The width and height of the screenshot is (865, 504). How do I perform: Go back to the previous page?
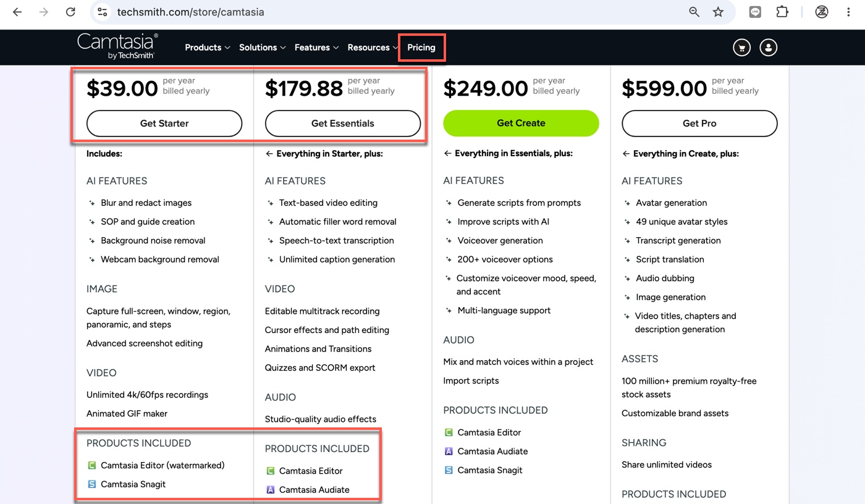[17, 12]
